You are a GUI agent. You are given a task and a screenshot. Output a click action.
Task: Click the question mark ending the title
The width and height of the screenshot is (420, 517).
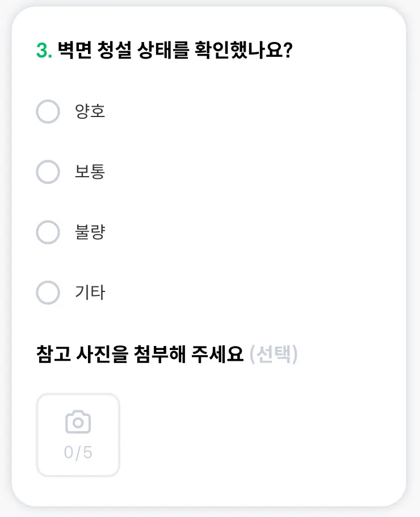[x=287, y=51]
